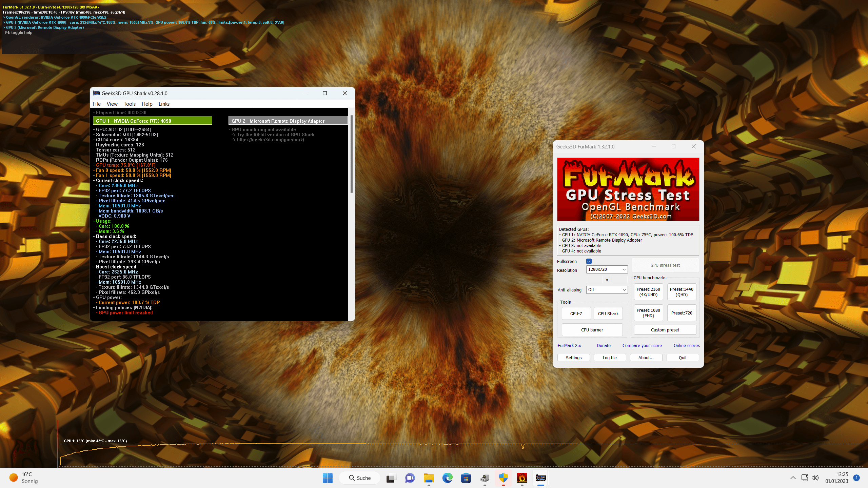Open the notification badge in tray

pos(856,478)
